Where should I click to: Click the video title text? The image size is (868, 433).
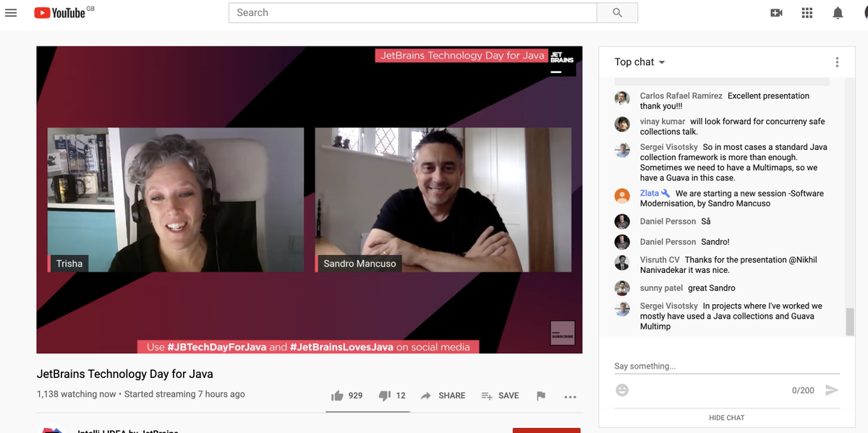tap(124, 374)
